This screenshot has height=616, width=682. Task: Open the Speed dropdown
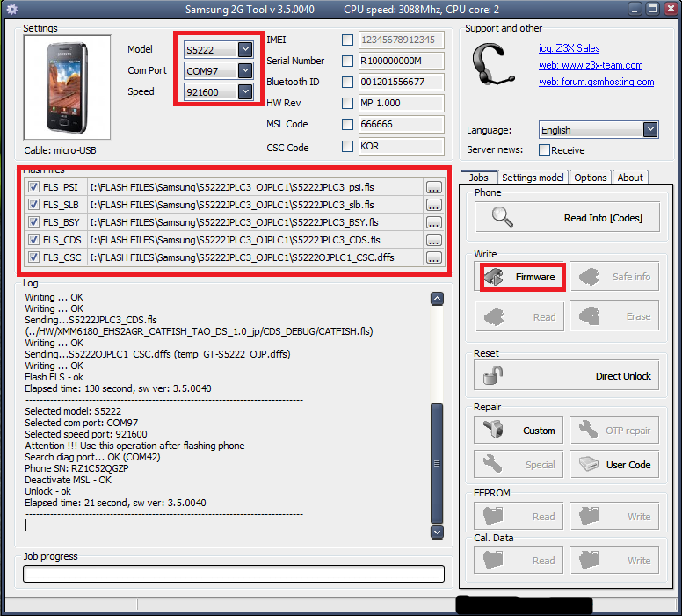click(x=245, y=91)
